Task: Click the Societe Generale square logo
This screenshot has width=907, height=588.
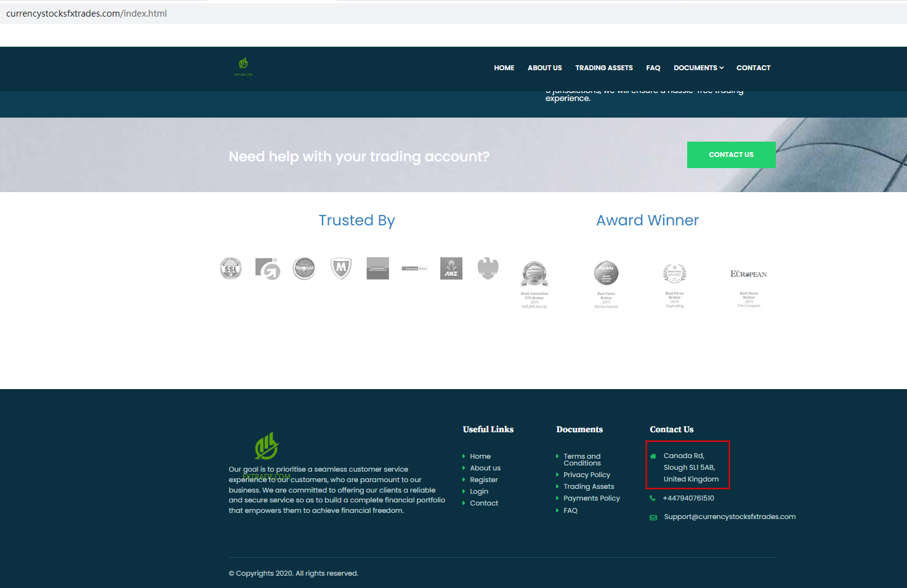Action: pos(377,268)
